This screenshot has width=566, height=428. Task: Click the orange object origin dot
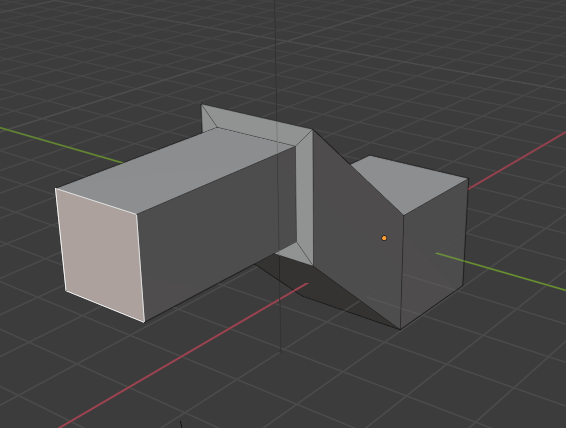(x=384, y=238)
